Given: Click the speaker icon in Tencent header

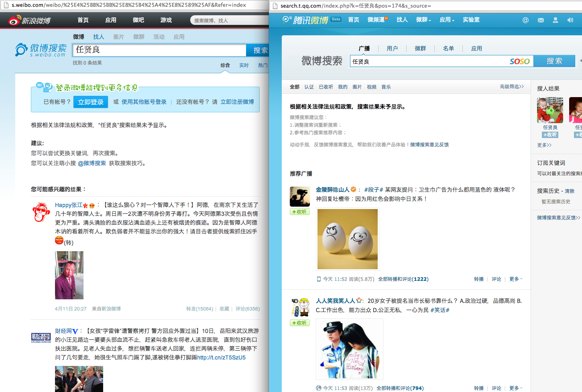Looking at the screenshot, I should click(570, 20).
